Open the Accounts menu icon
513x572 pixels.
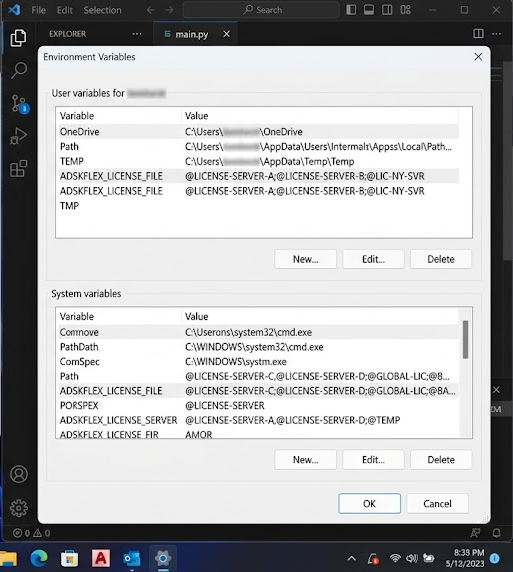click(x=19, y=474)
